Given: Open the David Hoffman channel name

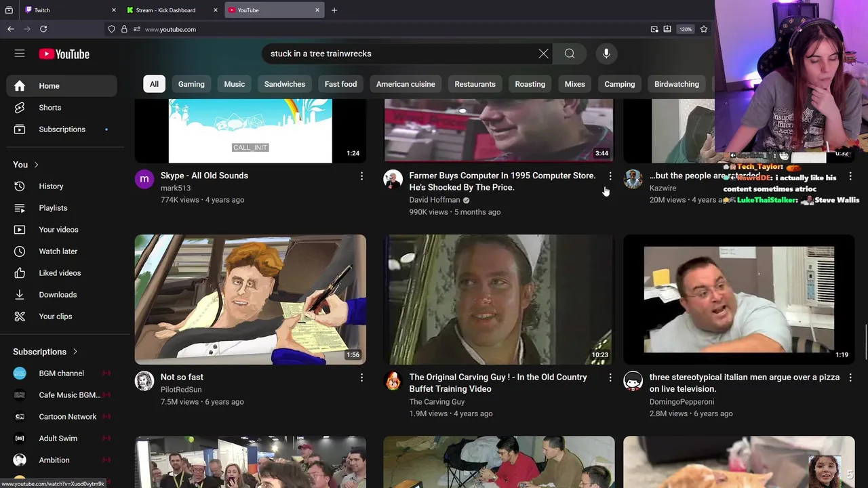Looking at the screenshot, I should pyautogui.click(x=435, y=200).
